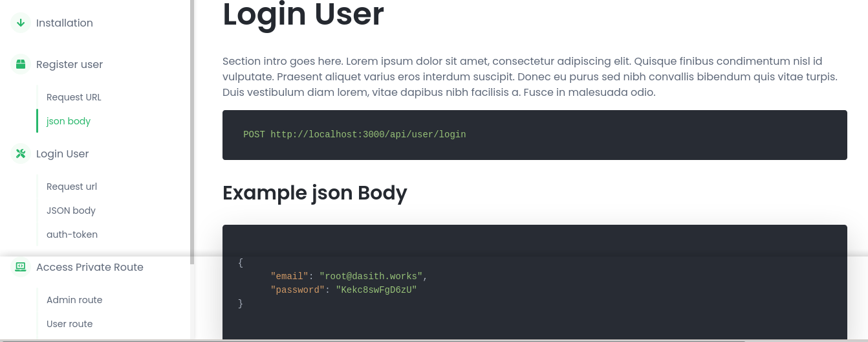Click the POST login URL code line
The image size is (868, 342).
[x=354, y=135]
